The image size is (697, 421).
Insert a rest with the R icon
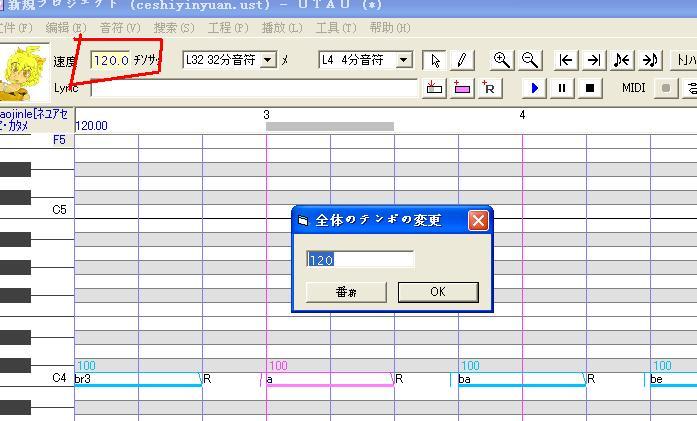pos(490,88)
